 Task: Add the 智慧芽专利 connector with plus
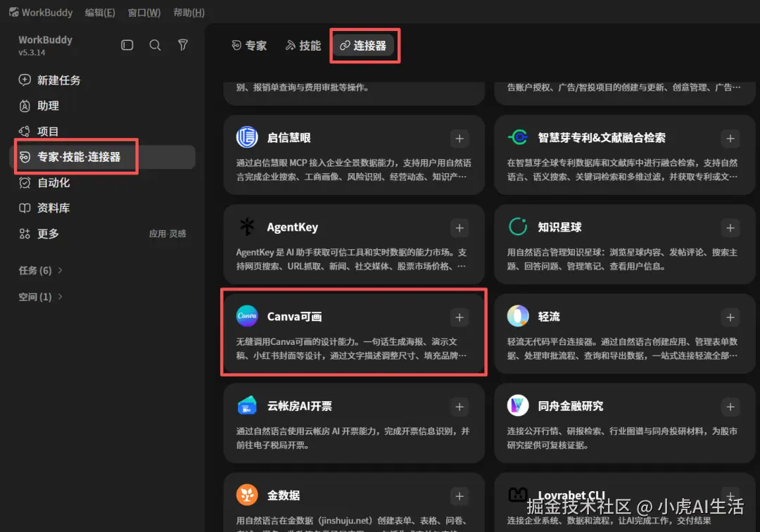[x=730, y=139]
